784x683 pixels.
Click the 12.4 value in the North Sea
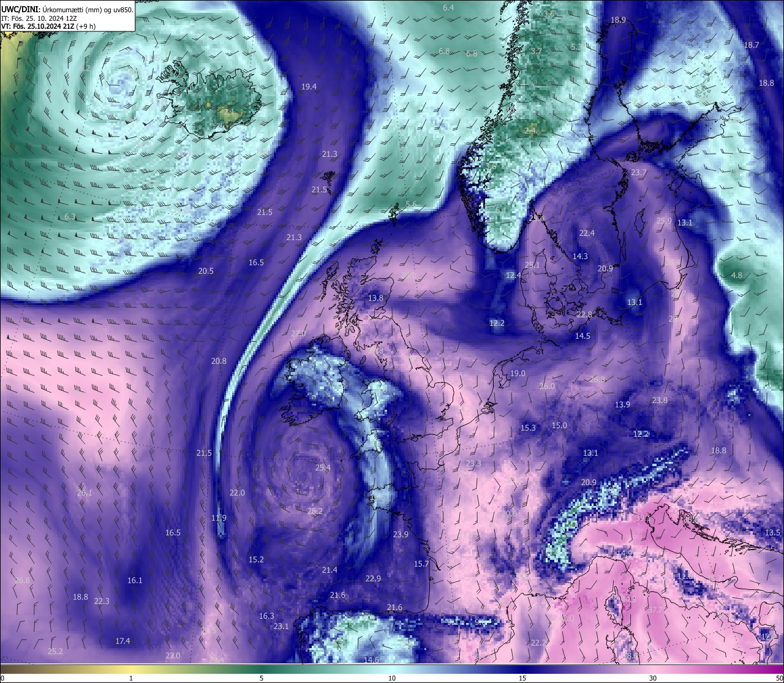(513, 276)
